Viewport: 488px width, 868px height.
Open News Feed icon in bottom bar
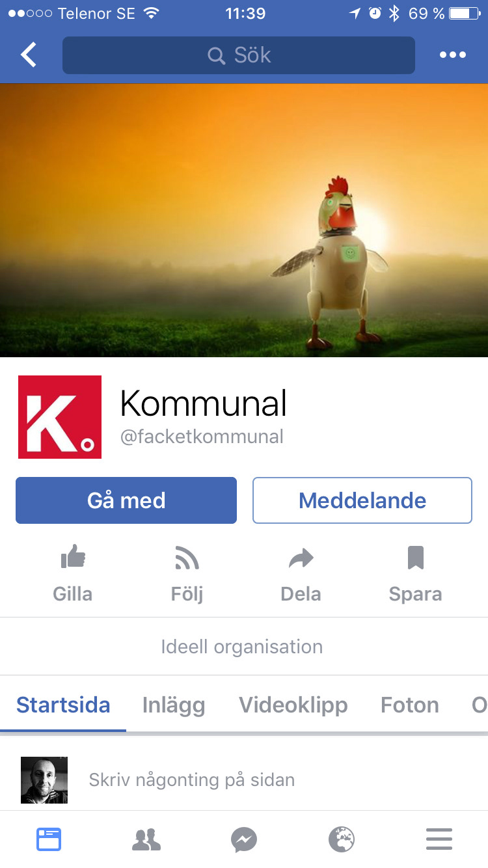pyautogui.click(x=48, y=839)
